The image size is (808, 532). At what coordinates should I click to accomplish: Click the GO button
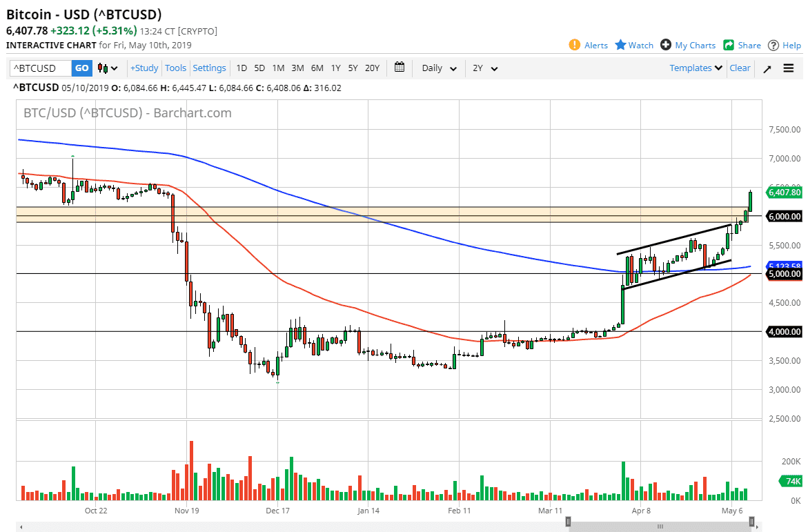[x=81, y=68]
